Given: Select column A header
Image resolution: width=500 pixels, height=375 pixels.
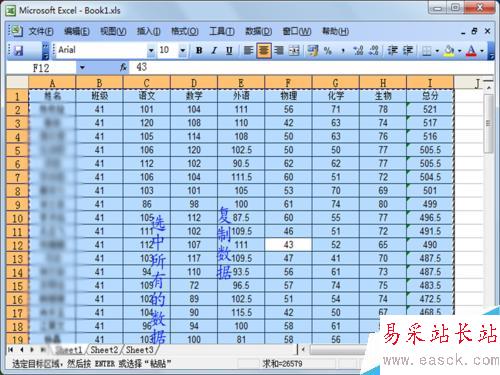Looking at the screenshot, I should [52, 82].
